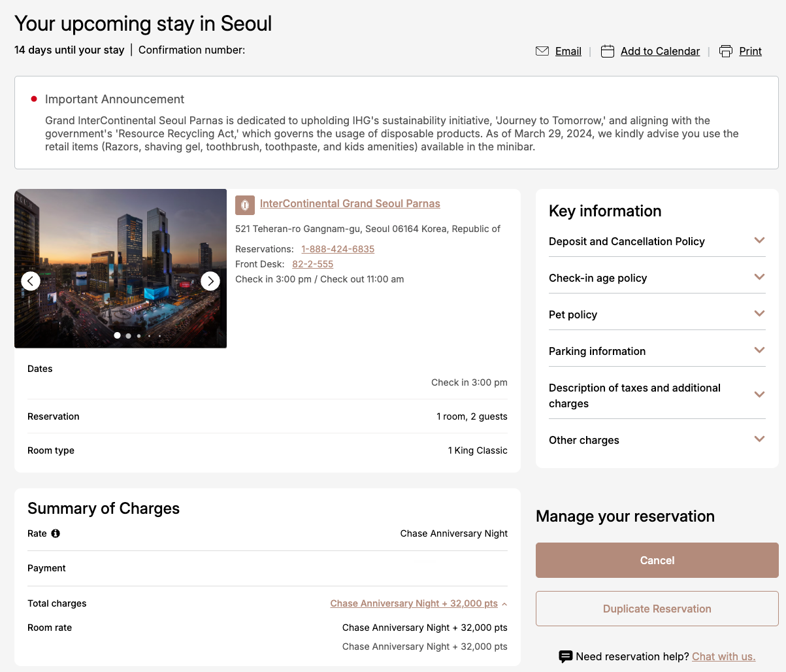Expand Check-in age policy section

coord(657,278)
